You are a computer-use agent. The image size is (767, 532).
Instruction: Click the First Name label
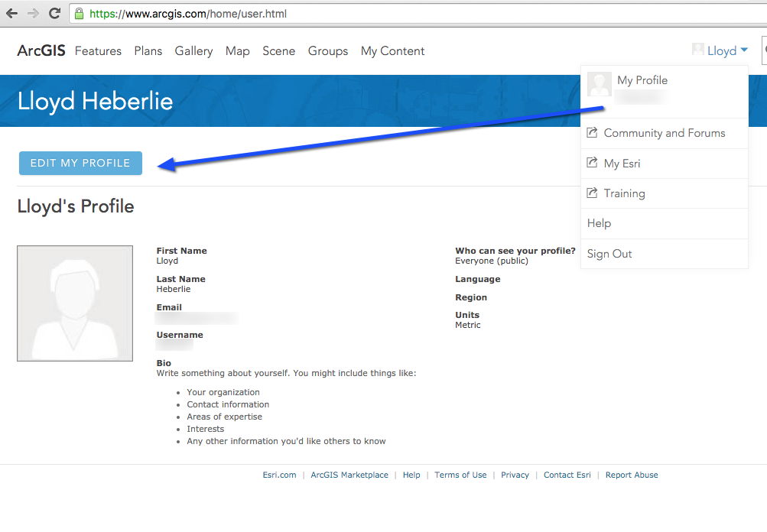pos(181,251)
